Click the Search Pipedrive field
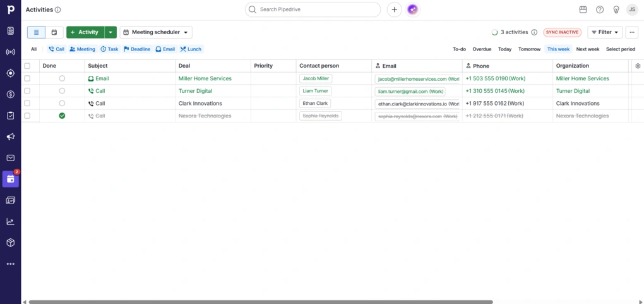 pos(313,9)
